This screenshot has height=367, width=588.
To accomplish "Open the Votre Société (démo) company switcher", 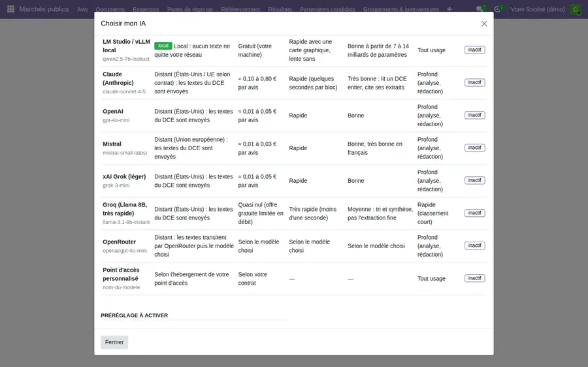I will 538,9.
